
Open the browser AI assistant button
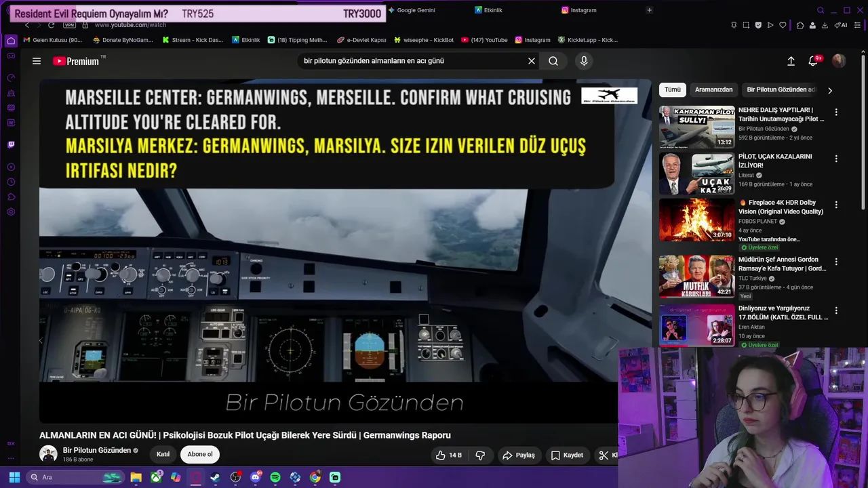[x=841, y=25]
